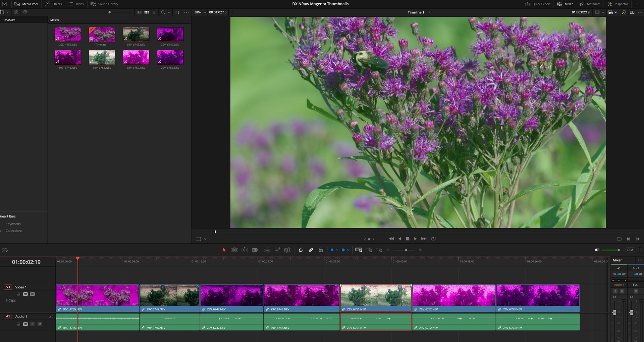
Task: Activate the Dynamic Trim Mode tool
Action: [x=245, y=250]
